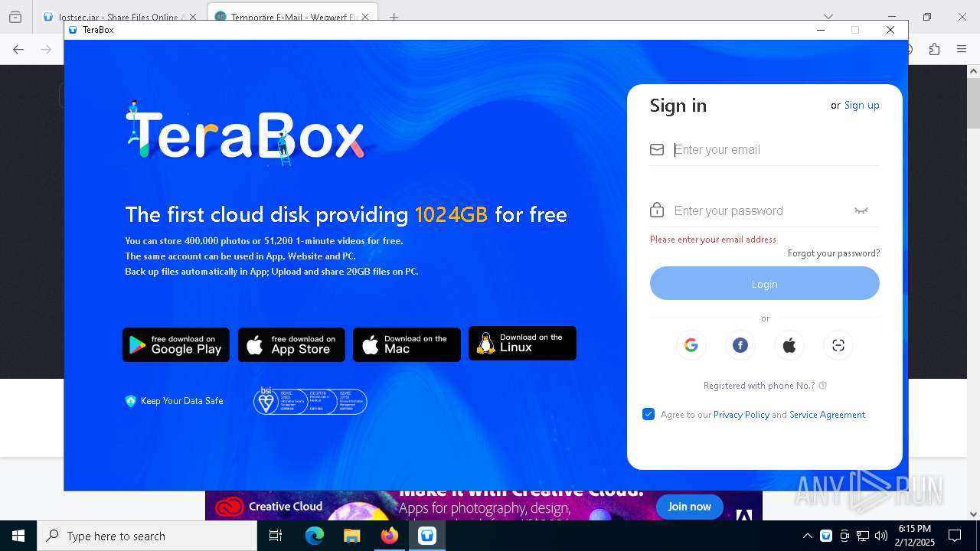Click the taskbar search box

(147, 536)
